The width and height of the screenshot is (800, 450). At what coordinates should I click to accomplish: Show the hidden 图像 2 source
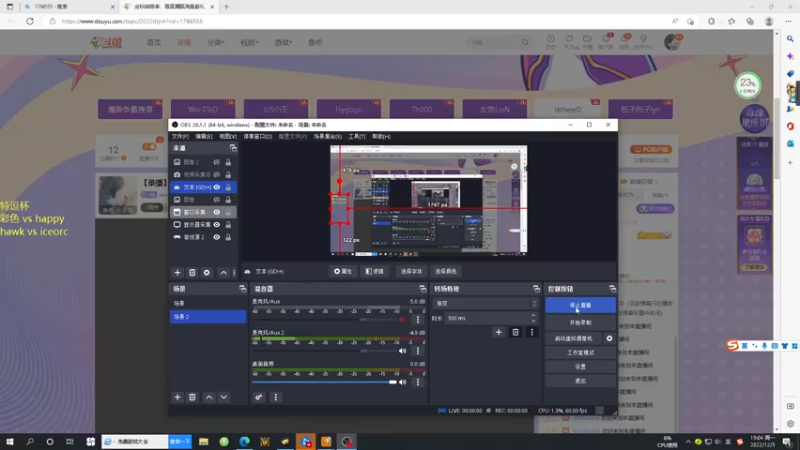point(216,162)
